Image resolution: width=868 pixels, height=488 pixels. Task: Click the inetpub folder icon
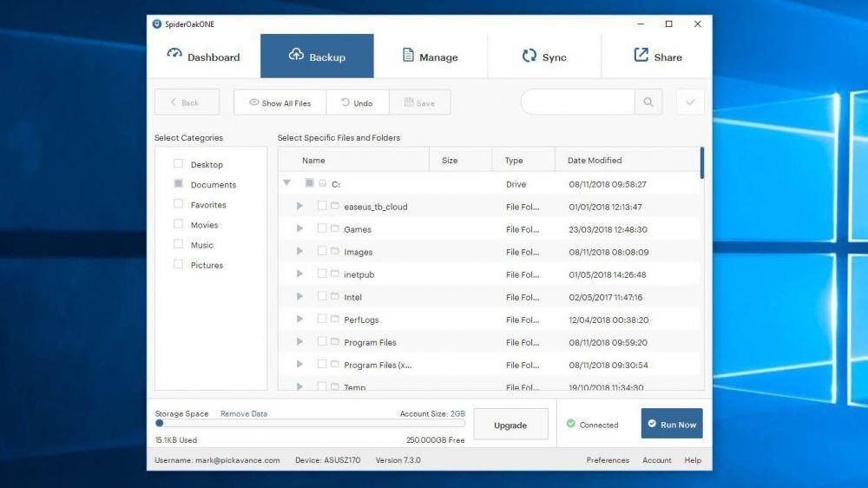click(x=335, y=274)
